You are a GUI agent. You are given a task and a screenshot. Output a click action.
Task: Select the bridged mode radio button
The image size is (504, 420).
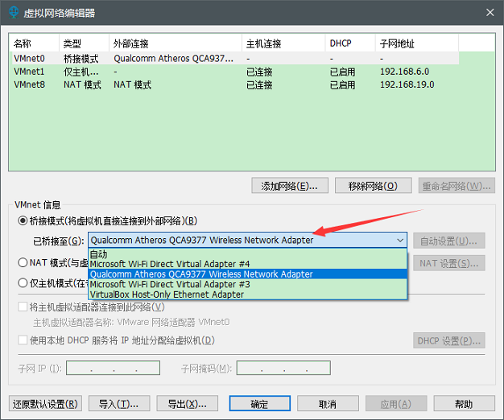pos(23,221)
